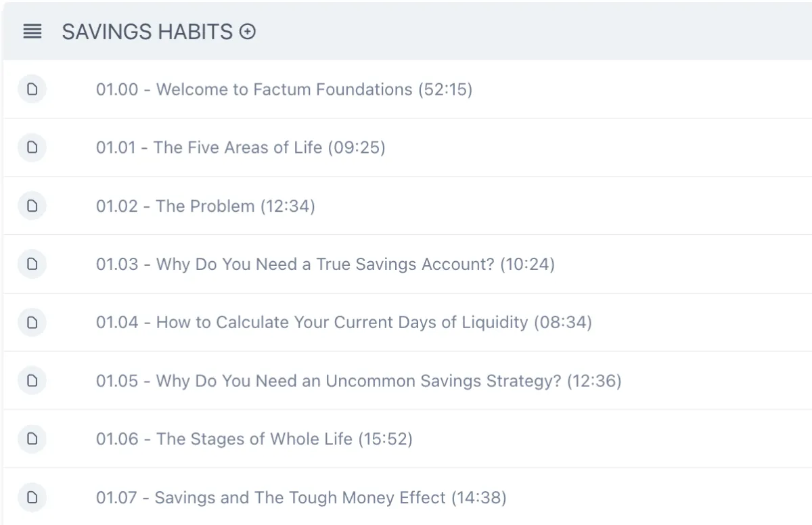Click document icon for 01.06 Stages of Whole Life
This screenshot has width=812, height=525.
(x=32, y=438)
